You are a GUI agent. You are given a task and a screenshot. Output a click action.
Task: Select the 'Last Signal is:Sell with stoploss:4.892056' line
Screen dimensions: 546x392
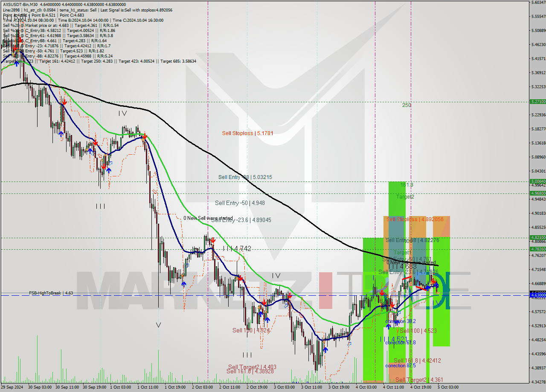(x=136, y=10)
